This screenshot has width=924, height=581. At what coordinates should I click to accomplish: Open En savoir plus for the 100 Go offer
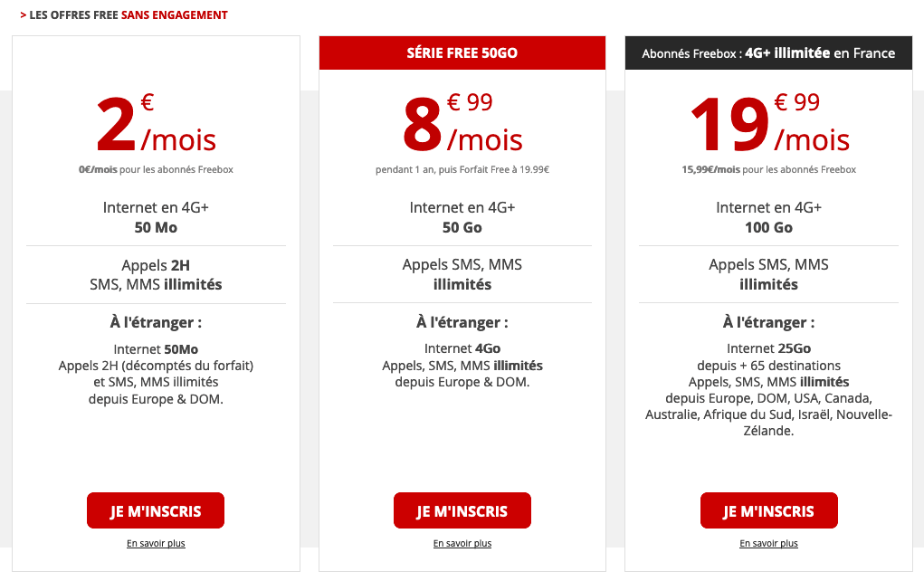768,543
